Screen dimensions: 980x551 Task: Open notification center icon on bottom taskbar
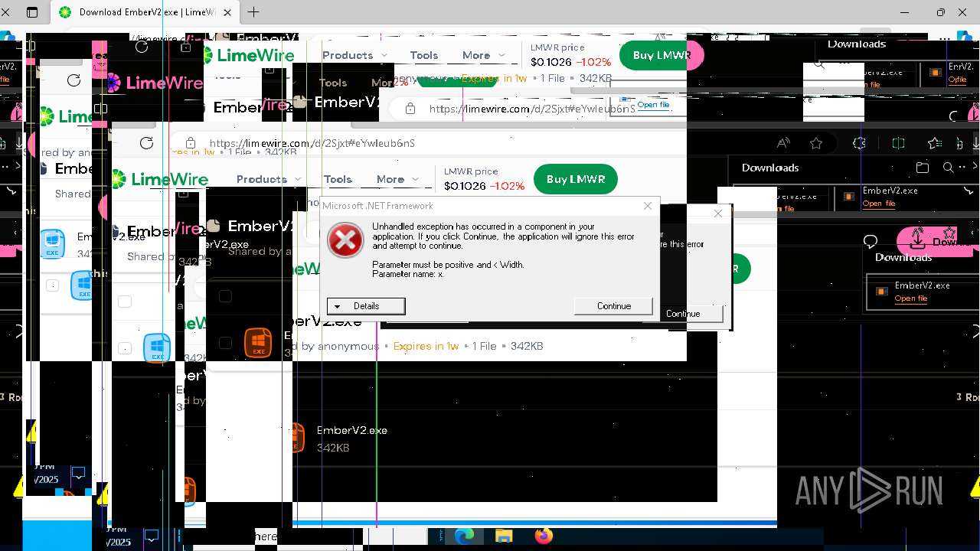pos(152,536)
